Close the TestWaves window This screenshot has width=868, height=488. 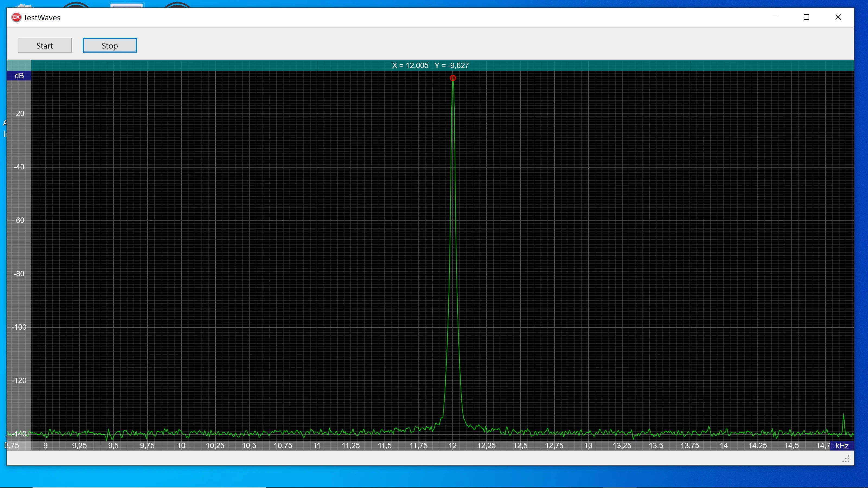838,17
